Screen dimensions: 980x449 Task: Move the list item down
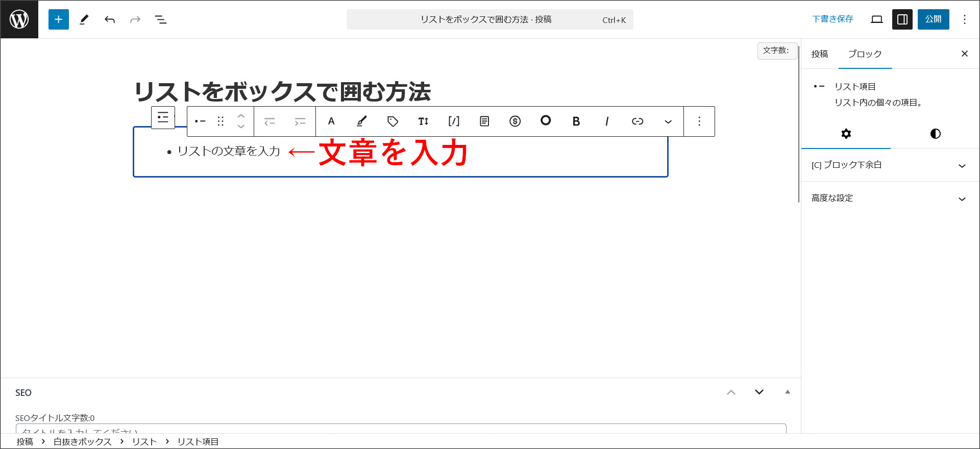(x=241, y=127)
